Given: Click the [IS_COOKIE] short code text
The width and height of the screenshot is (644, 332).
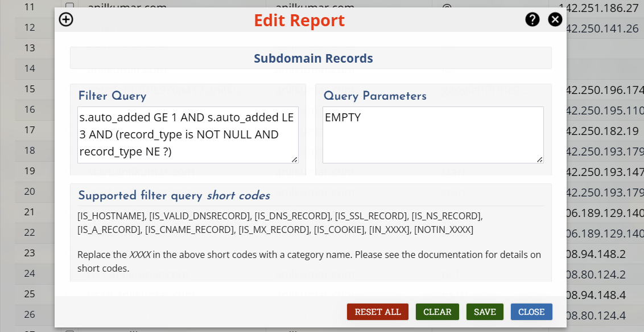Looking at the screenshot, I should (x=339, y=229).
